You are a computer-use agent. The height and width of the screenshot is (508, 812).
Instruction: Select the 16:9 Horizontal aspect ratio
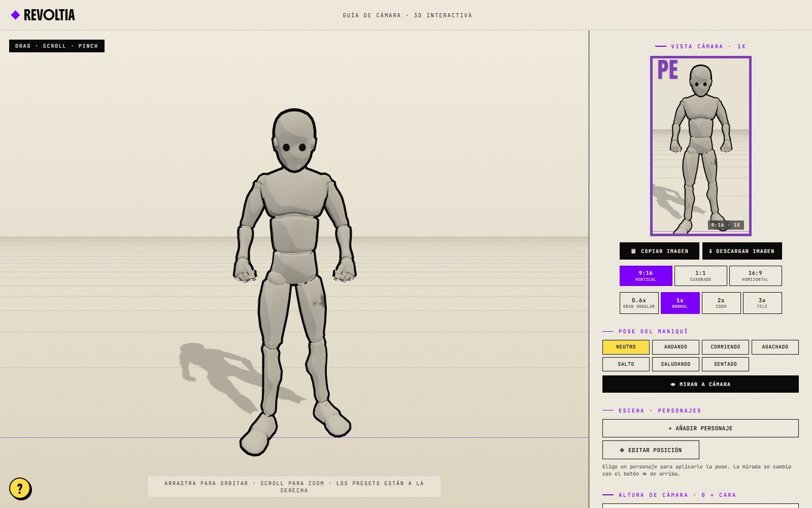point(755,276)
